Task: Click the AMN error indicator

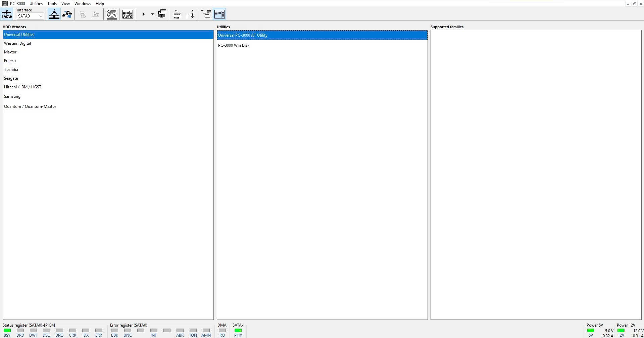Action: (206, 331)
